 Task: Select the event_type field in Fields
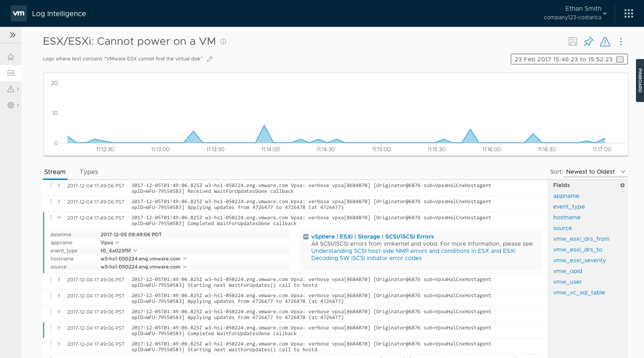pos(569,207)
